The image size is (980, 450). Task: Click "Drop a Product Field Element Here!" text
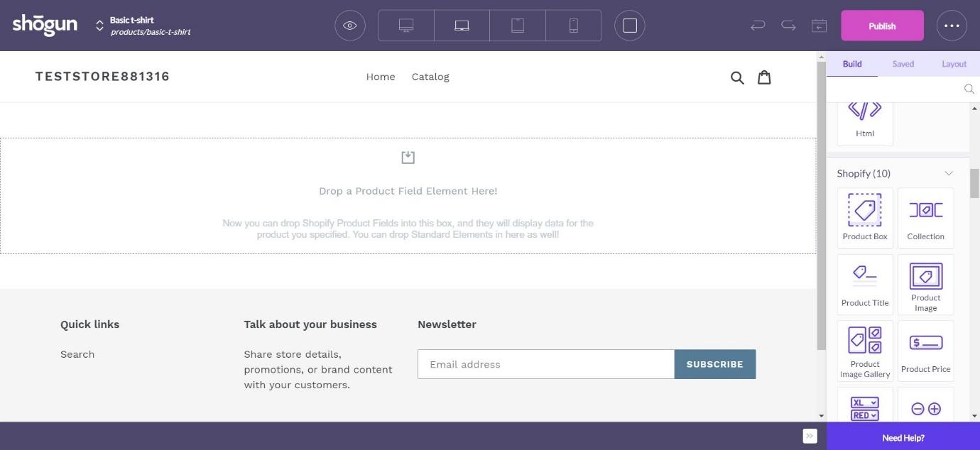click(408, 191)
